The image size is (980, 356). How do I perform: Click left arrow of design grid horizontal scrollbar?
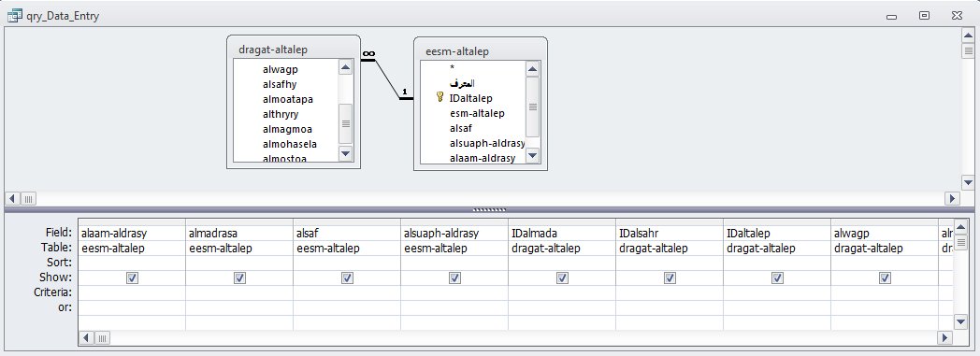[86, 338]
